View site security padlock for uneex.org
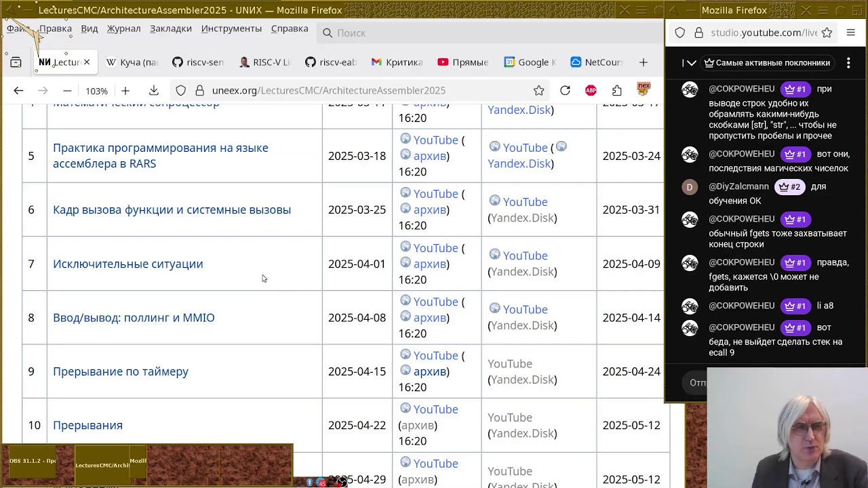Viewport: 868px width, 488px height. tap(199, 91)
